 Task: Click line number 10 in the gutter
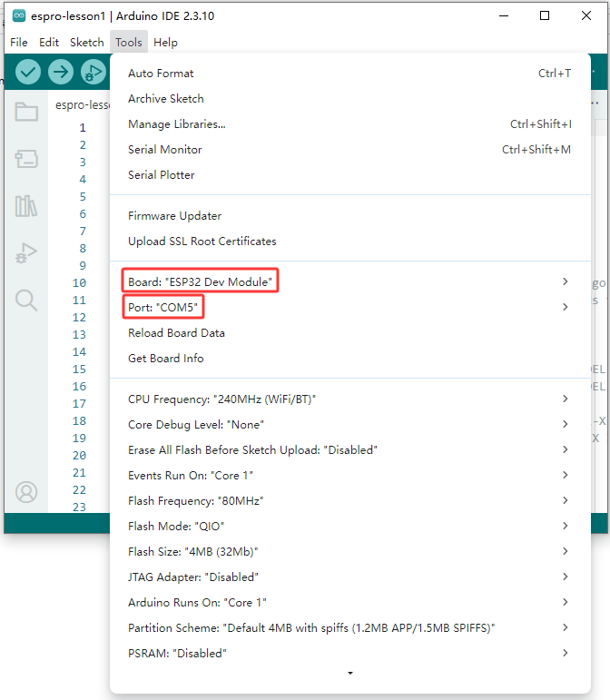(80, 283)
